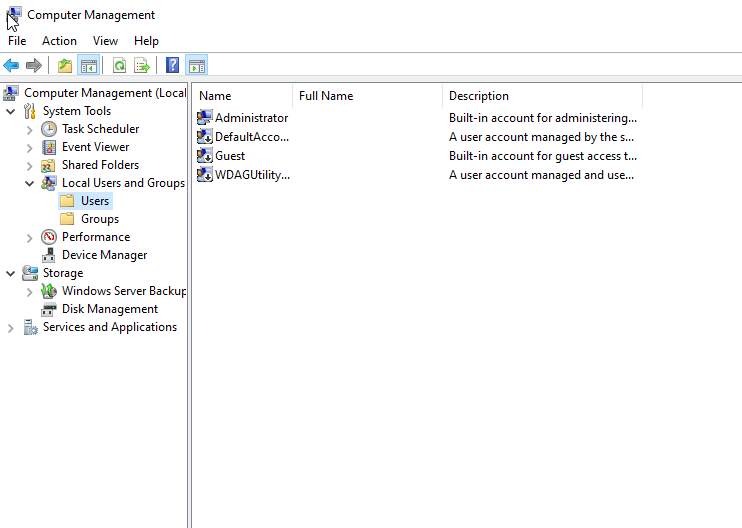This screenshot has height=528, width=742.
Task: Collapse Local Users and Groups node
Action: click(29, 184)
